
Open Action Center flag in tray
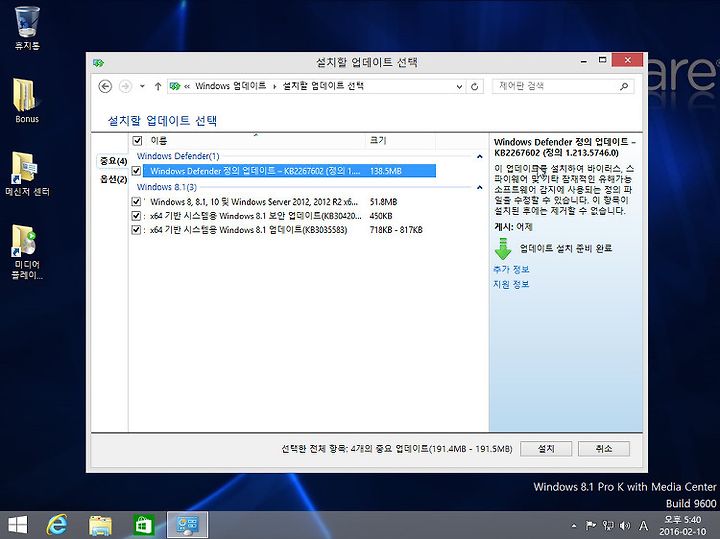tap(591, 525)
